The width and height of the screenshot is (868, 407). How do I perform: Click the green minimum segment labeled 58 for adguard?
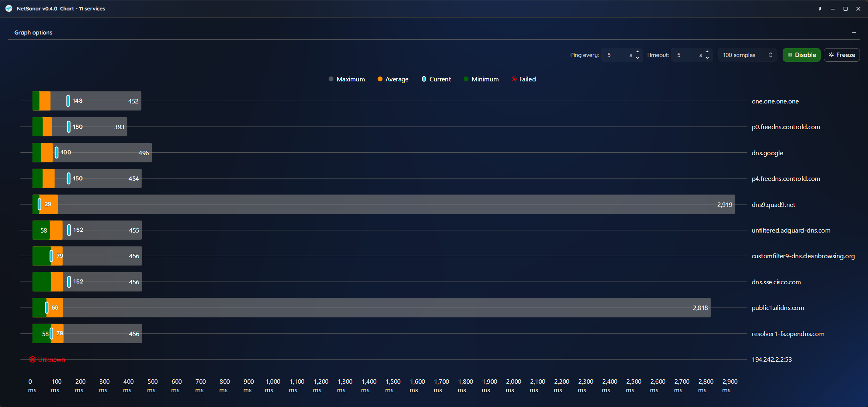click(41, 230)
